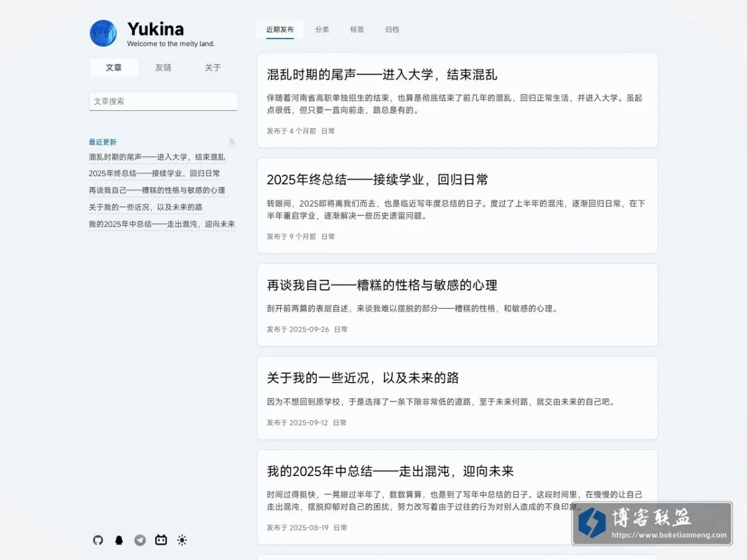This screenshot has width=747, height=560.
Task: Click the text 发布于 4 个月前
Action: click(291, 131)
